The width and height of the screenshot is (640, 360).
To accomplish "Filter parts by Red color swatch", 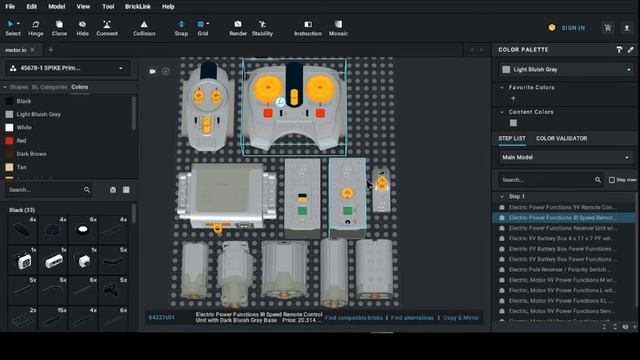I will point(9,141).
